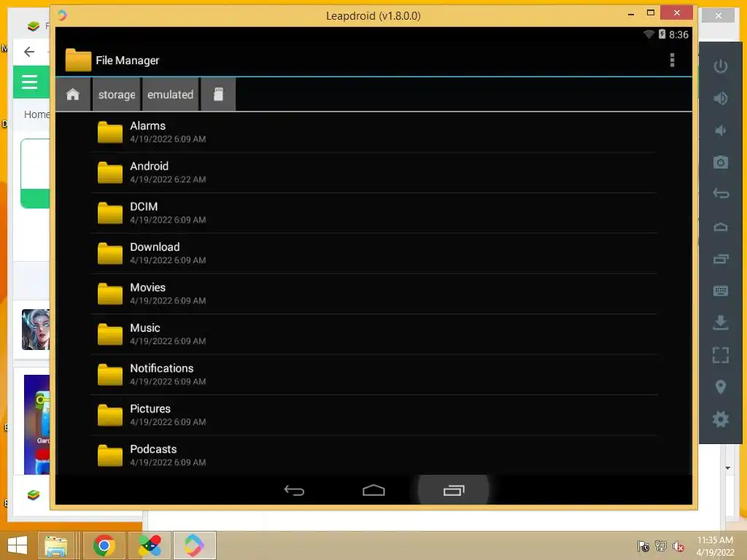The width and height of the screenshot is (747, 560).
Task: Click Leapdroid sidebar power icon
Action: pos(720,66)
